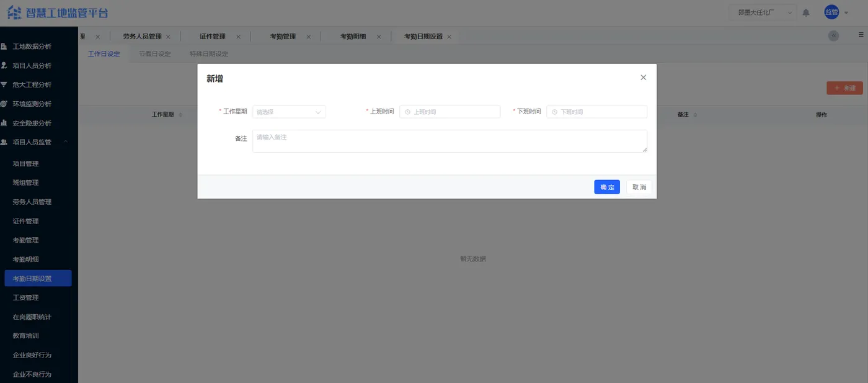868x383 pixels.
Task: Click the clock icon in 上班时间 field
Action: click(x=407, y=112)
